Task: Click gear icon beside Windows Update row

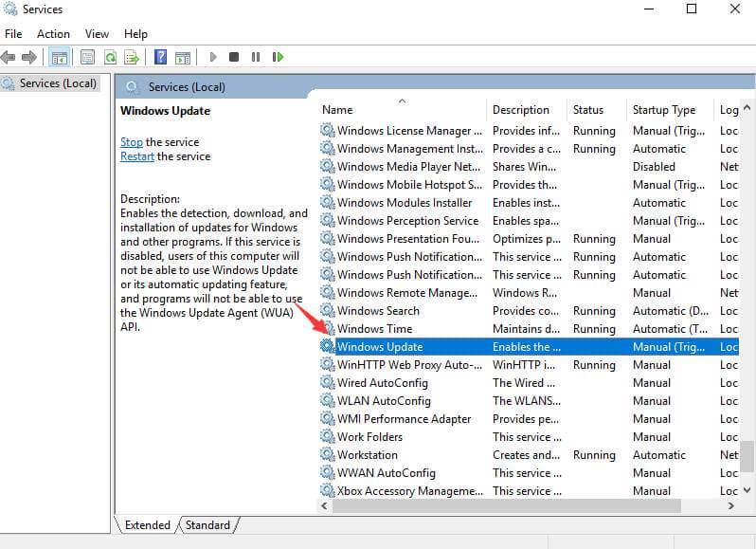Action: (x=328, y=346)
